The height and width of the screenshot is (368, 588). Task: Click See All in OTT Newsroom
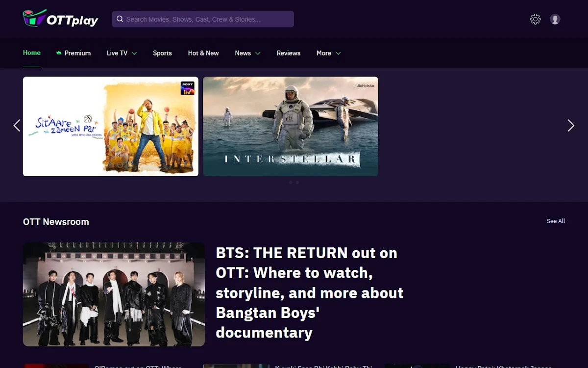556,221
